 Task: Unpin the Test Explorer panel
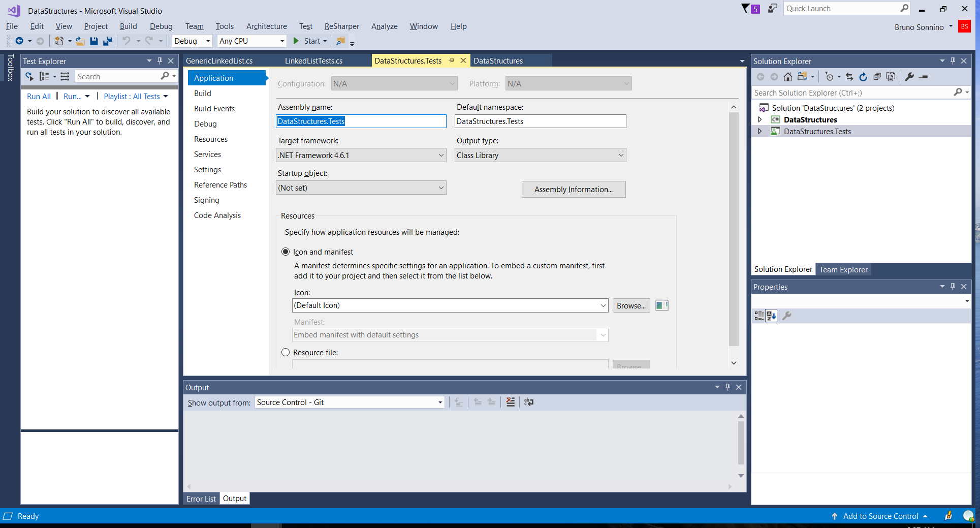160,60
